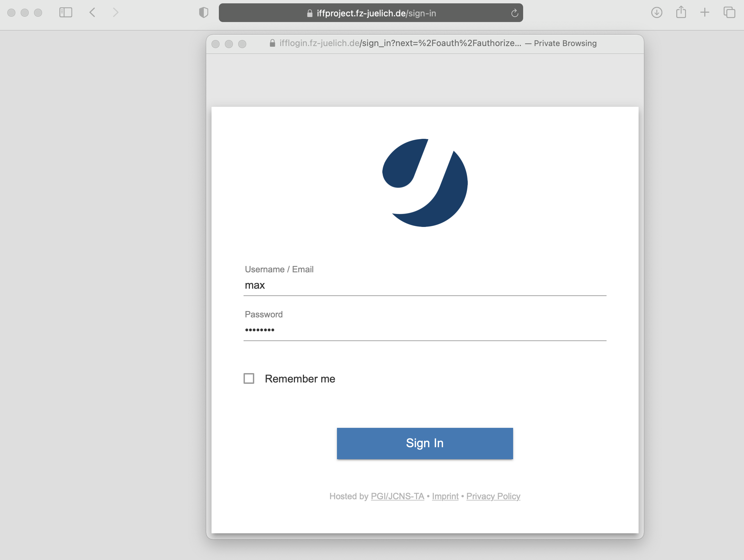This screenshot has width=744, height=560.
Task: Open the privacy report shield icon
Action: (x=204, y=13)
